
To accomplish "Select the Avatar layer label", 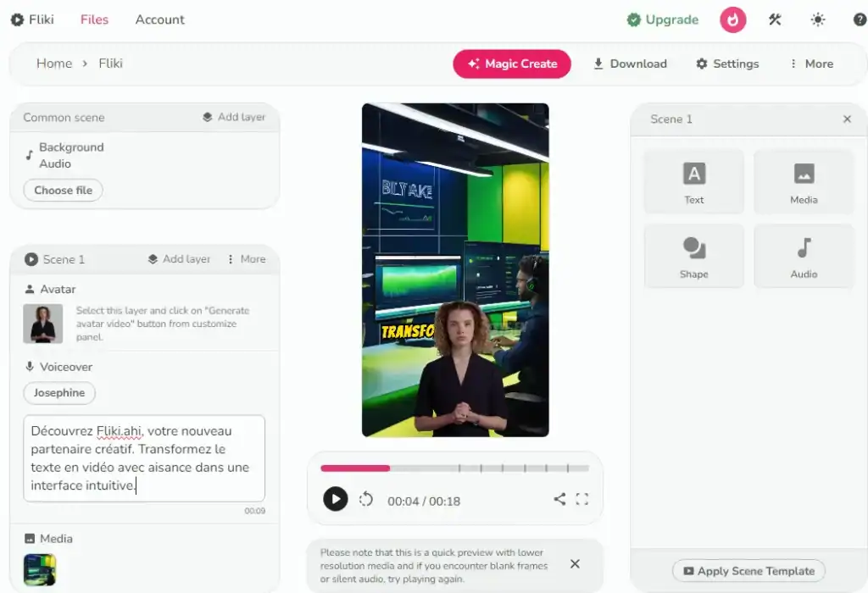I will pos(58,290).
